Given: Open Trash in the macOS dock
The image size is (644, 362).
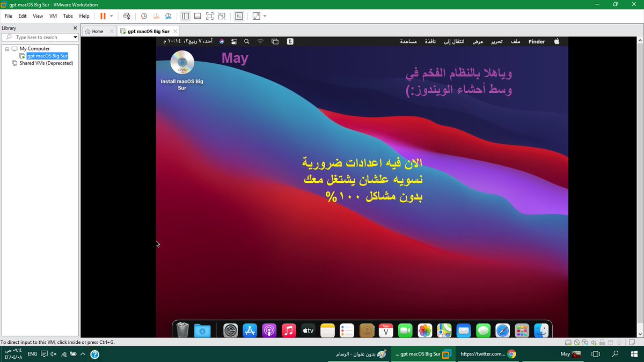Looking at the screenshot, I should 182,330.
